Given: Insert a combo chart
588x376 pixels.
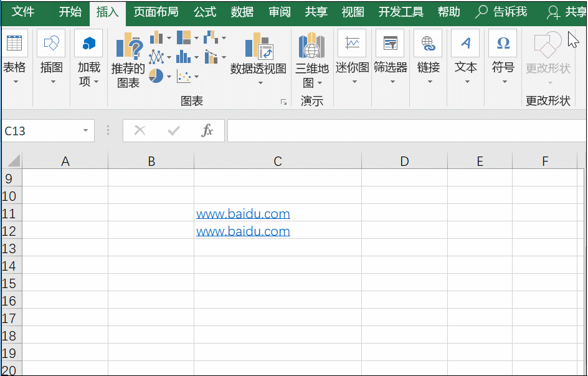Looking at the screenshot, I should click(211, 57).
